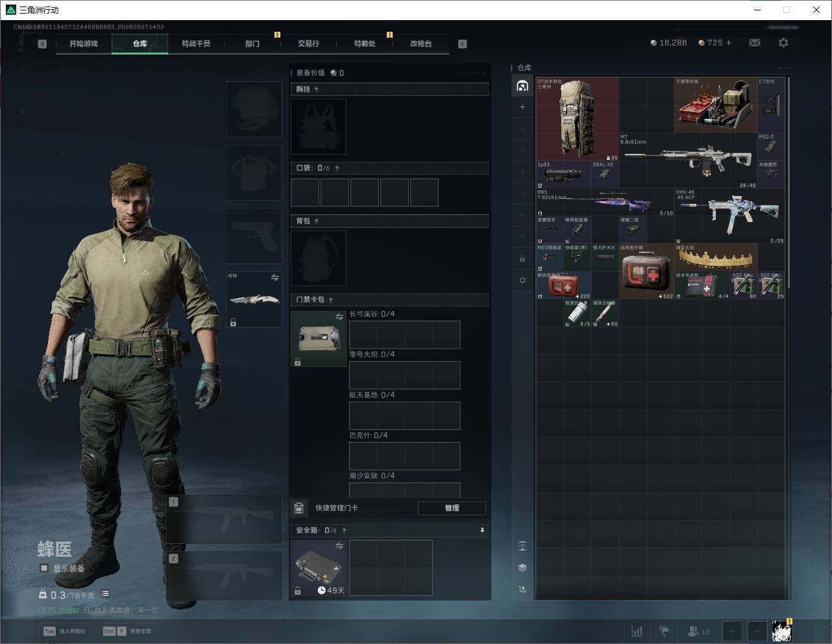Swap the melee knife slot
Viewport: 832px width, 644px height.
275,278
